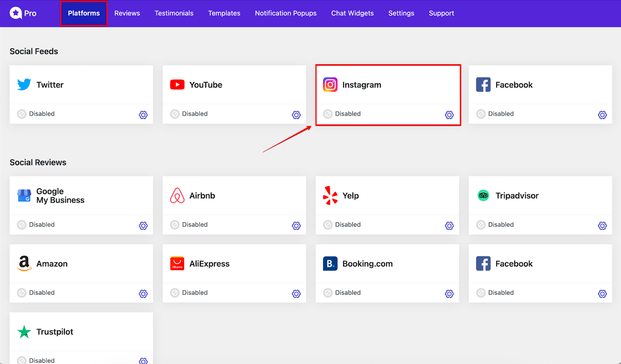621x364 pixels.
Task: Click the Disabled status on YouTube card
Action: pos(189,114)
